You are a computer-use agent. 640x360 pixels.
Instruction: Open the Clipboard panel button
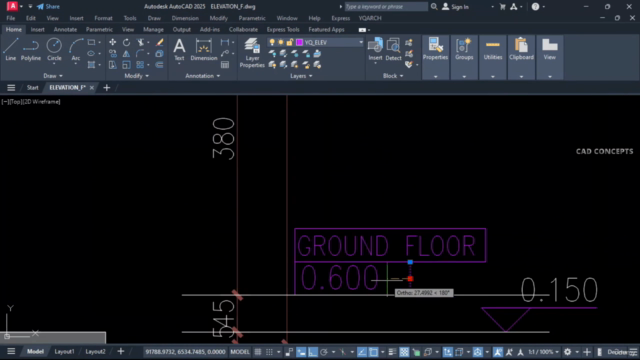click(x=521, y=57)
